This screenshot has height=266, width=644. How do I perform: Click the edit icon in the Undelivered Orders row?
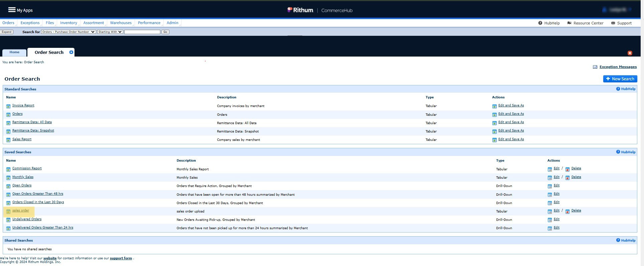550,220
